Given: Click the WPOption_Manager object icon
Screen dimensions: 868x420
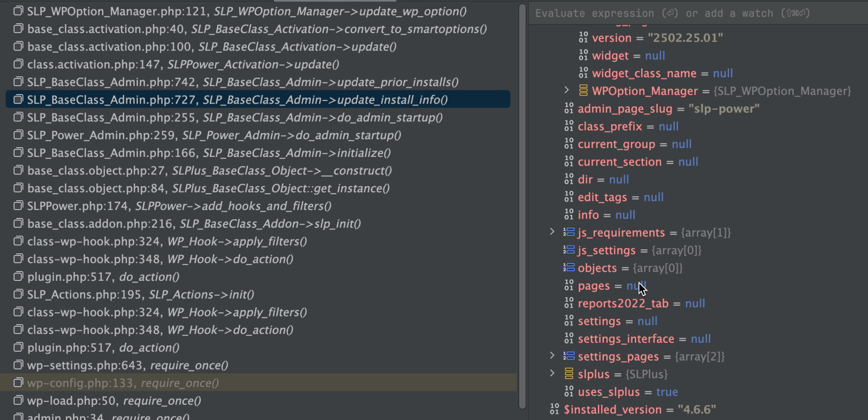Looking at the screenshot, I should point(583,91).
